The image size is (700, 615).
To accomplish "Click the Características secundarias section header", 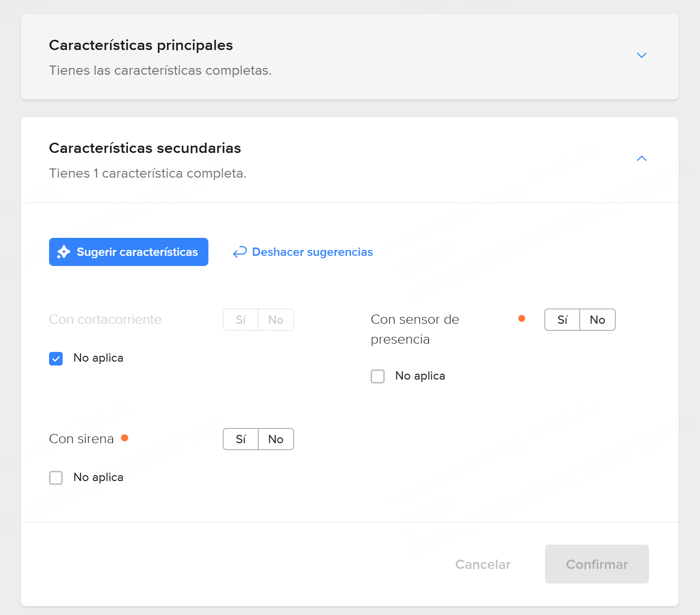I will click(145, 149).
